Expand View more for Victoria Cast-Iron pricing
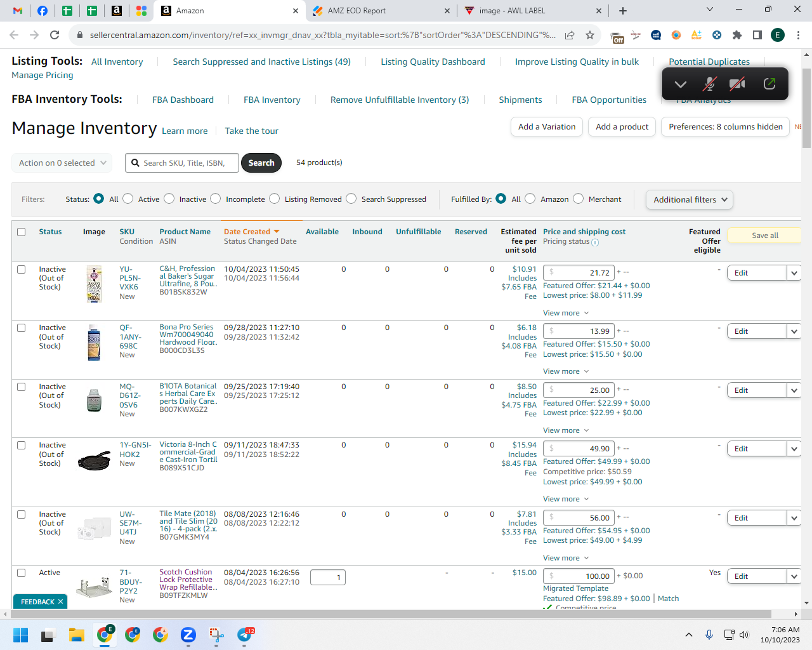This screenshot has width=812, height=650. pos(566,499)
